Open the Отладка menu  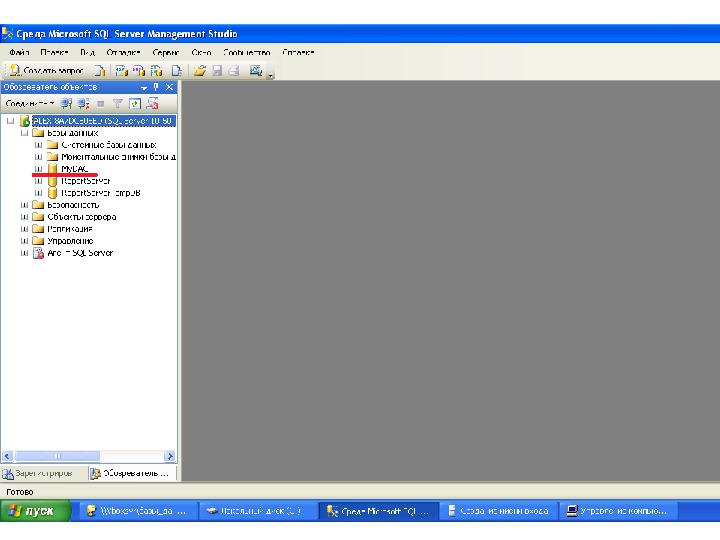[x=123, y=52]
